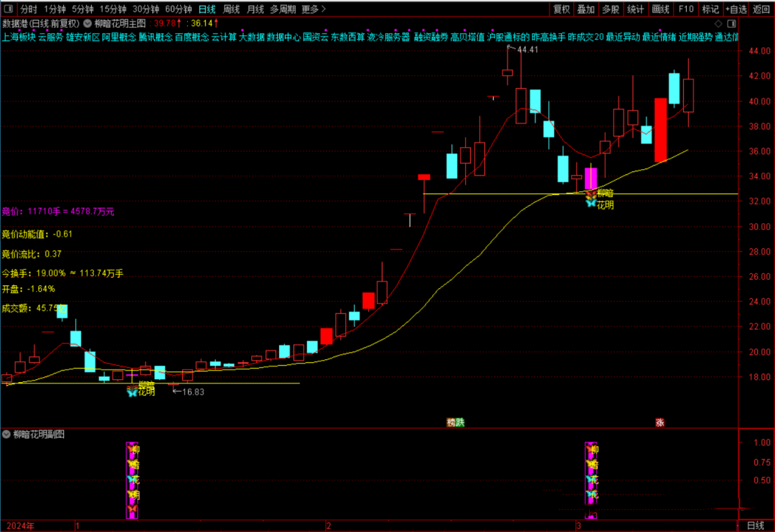Screen dimensions: 775x532
Task: Toggle the 标记 mark option
Action: (710, 9)
